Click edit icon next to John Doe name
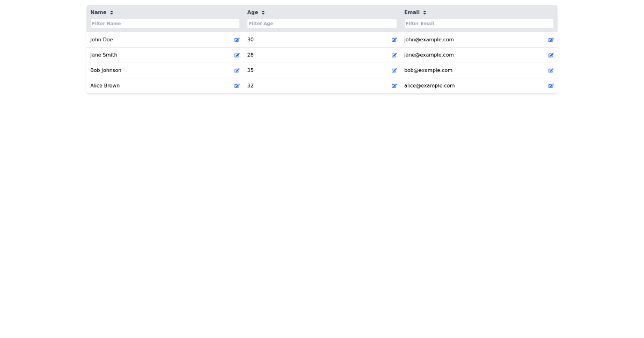644x338 pixels. click(x=237, y=40)
